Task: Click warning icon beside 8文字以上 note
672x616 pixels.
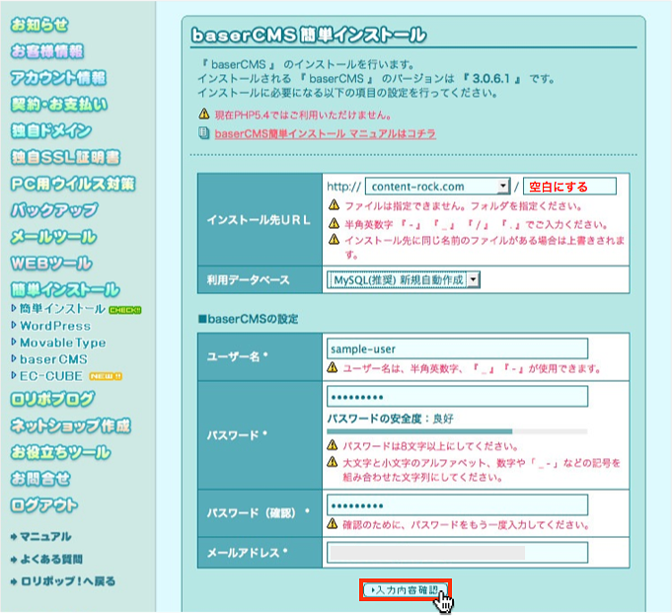Action: click(x=333, y=445)
